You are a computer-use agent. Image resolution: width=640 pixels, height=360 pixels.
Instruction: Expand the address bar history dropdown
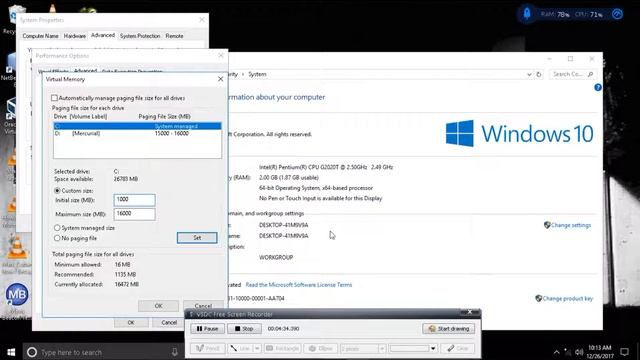pyautogui.click(x=529, y=74)
